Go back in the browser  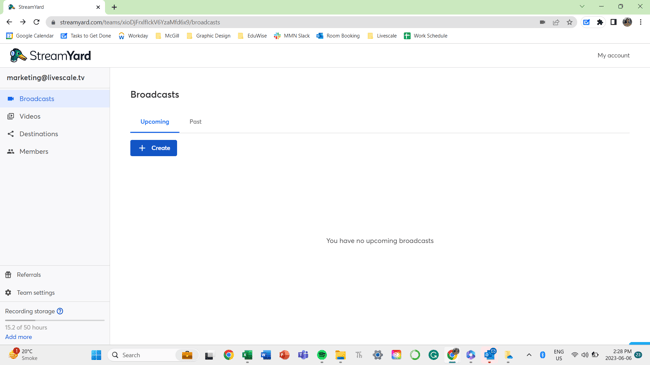click(x=9, y=22)
